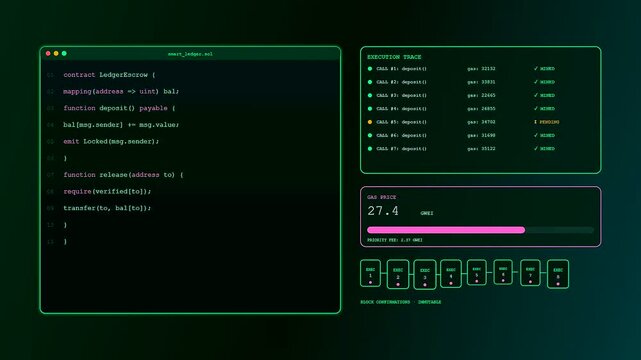Click the MINED checkmark on CALL #1 row

pyautogui.click(x=544, y=69)
